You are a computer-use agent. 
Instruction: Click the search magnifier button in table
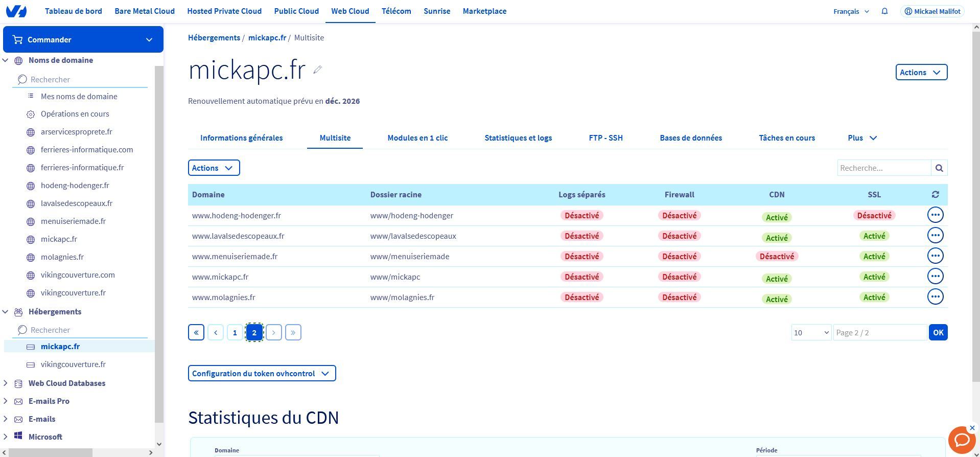pyautogui.click(x=939, y=168)
